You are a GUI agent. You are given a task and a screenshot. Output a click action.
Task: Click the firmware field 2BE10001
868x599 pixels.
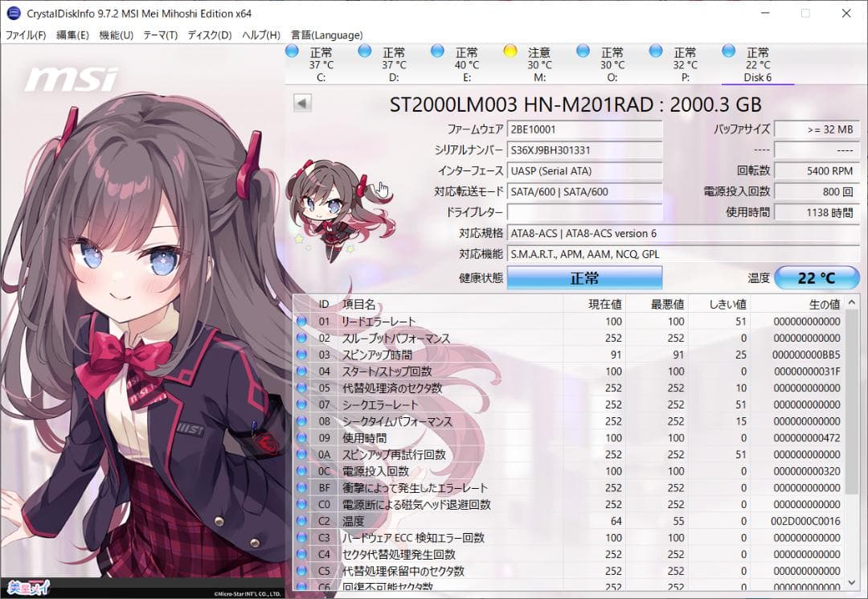point(584,129)
